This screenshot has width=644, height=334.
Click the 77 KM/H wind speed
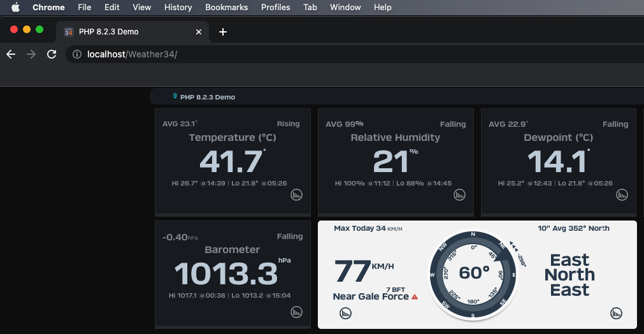click(364, 271)
